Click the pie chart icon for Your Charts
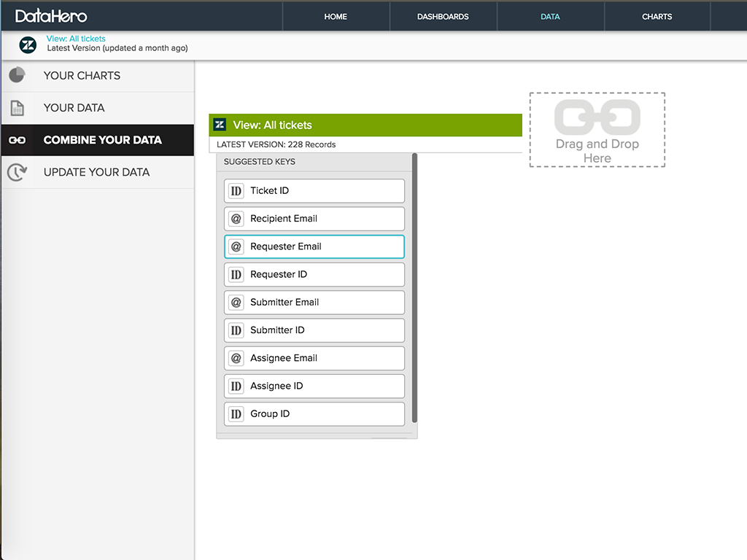The image size is (747, 560). (17, 75)
